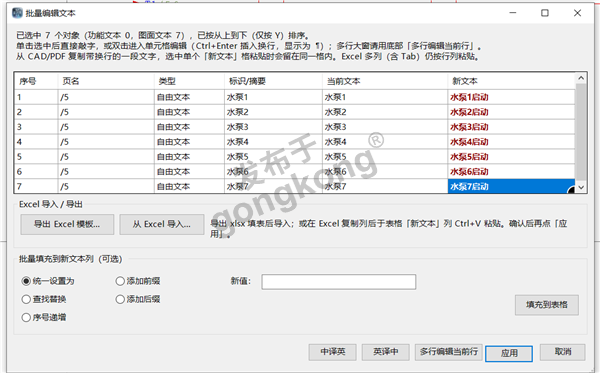The height and width of the screenshot is (373, 600).
Task: Click the 应用 button
Action: (509, 353)
